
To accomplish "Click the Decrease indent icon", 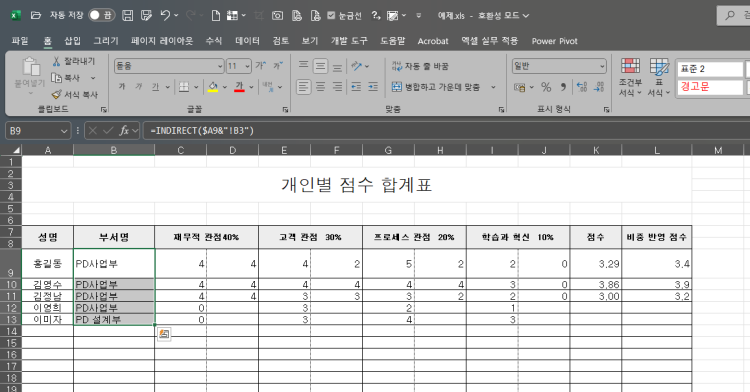I will pyautogui.click(x=356, y=87).
